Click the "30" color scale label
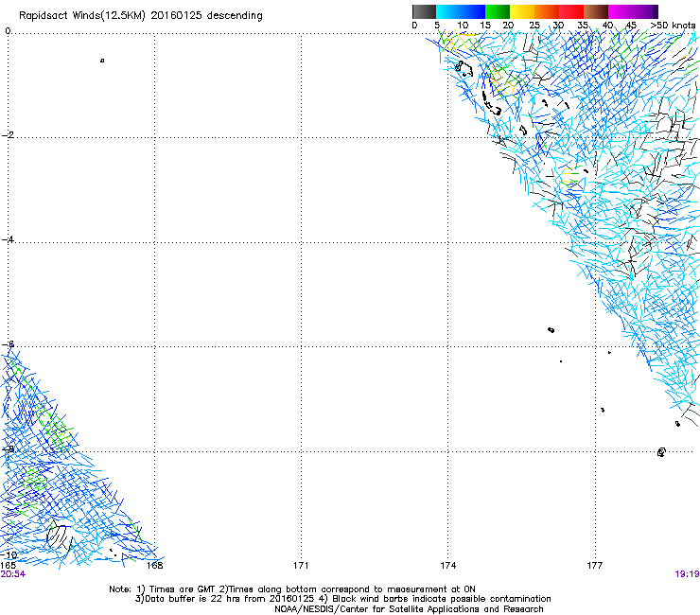The height and width of the screenshot is (615, 700). (558, 25)
